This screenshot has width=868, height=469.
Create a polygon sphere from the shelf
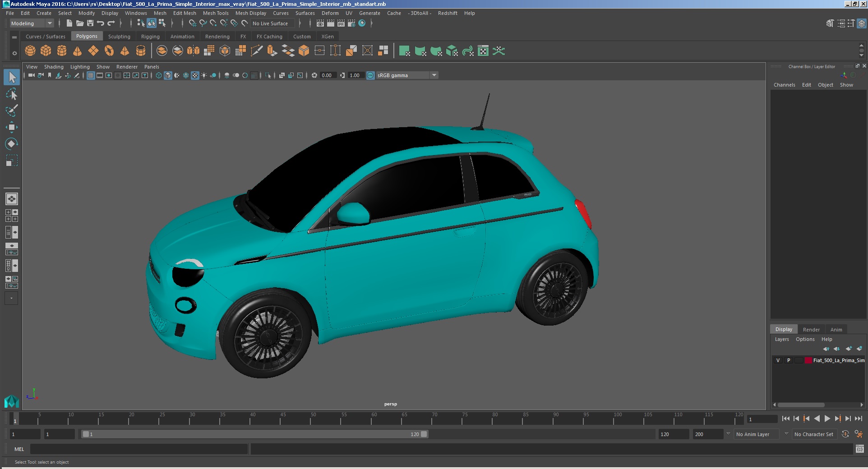30,51
